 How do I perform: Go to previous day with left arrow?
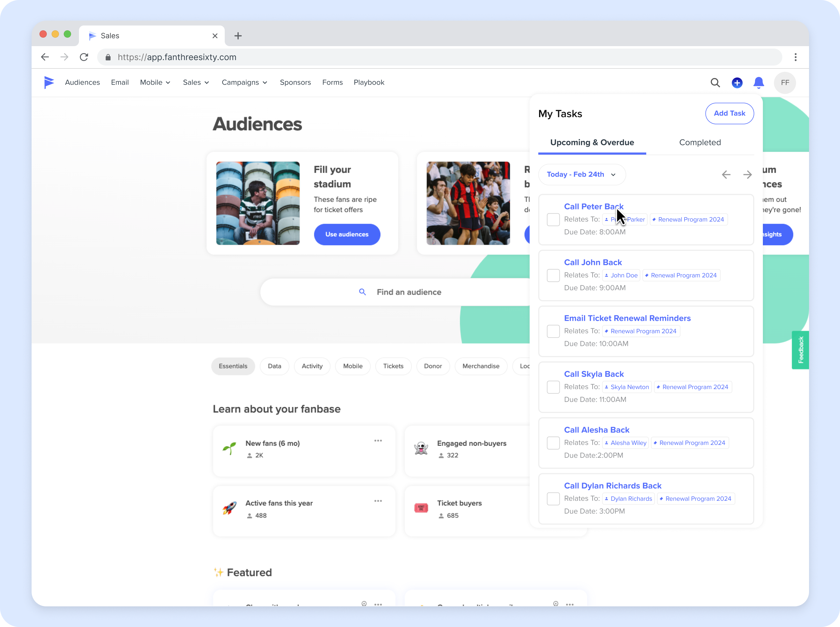pyautogui.click(x=726, y=175)
